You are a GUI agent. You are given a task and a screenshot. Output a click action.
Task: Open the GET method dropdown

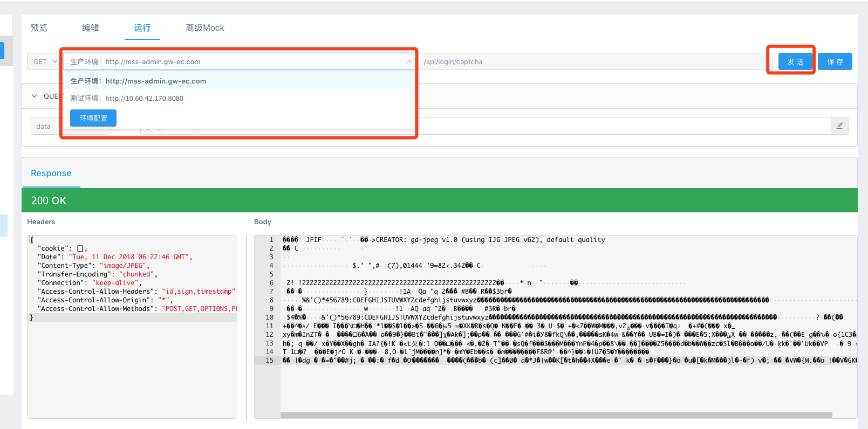45,61
